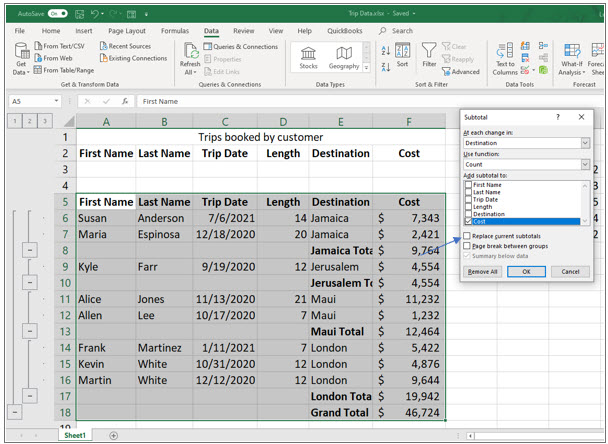Image resolution: width=608 pixels, height=444 pixels.
Task: Check Last Name in Add subtotal list
Action: [x=468, y=192]
